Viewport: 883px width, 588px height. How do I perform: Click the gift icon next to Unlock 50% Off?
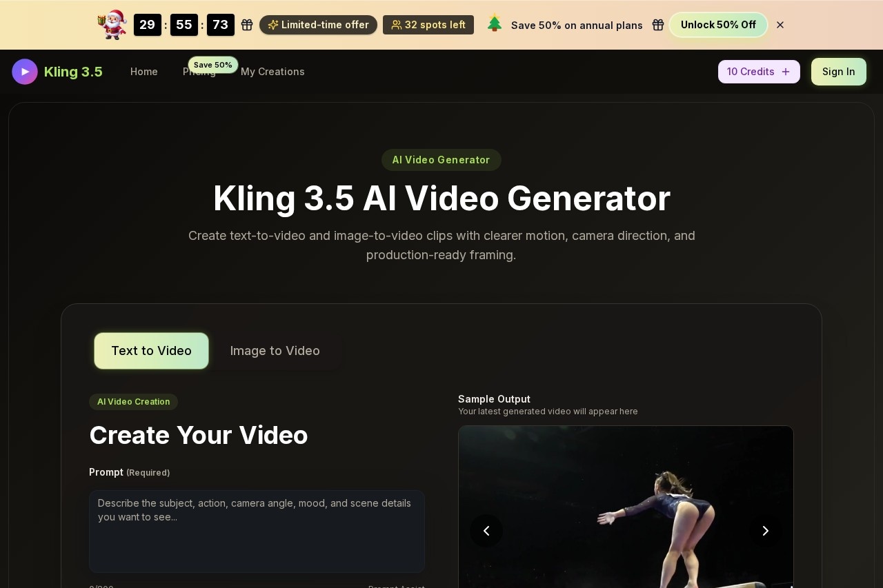(657, 25)
